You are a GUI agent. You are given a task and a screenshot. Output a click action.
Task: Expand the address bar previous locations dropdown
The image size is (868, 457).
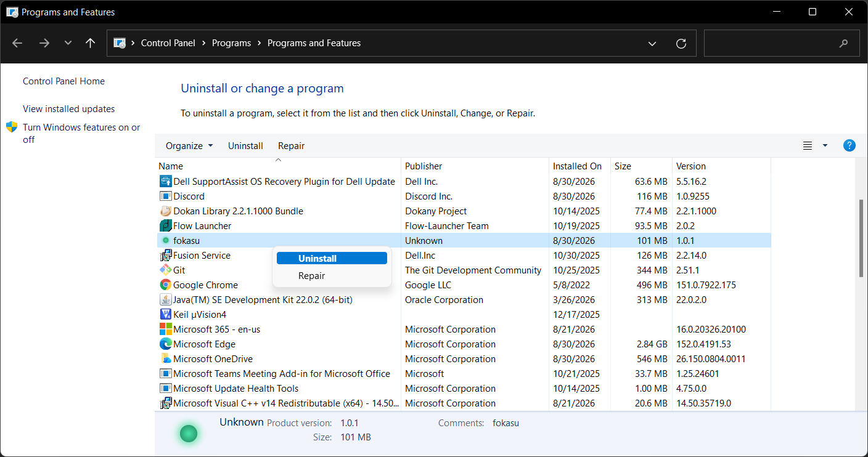[652, 43]
